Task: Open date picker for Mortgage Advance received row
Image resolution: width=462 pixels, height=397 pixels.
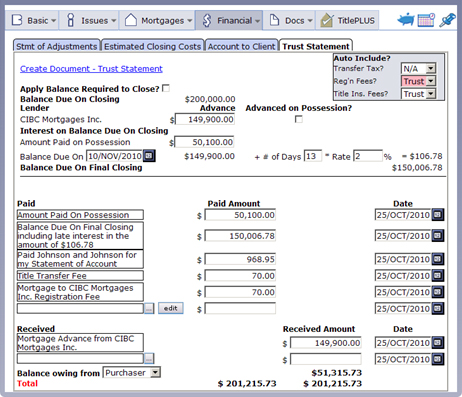Action: point(438,343)
